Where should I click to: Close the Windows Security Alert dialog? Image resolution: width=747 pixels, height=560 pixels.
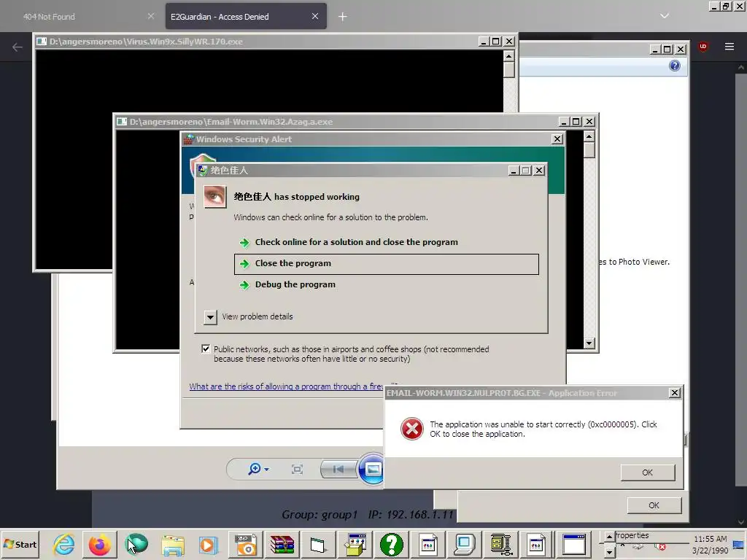click(x=557, y=139)
